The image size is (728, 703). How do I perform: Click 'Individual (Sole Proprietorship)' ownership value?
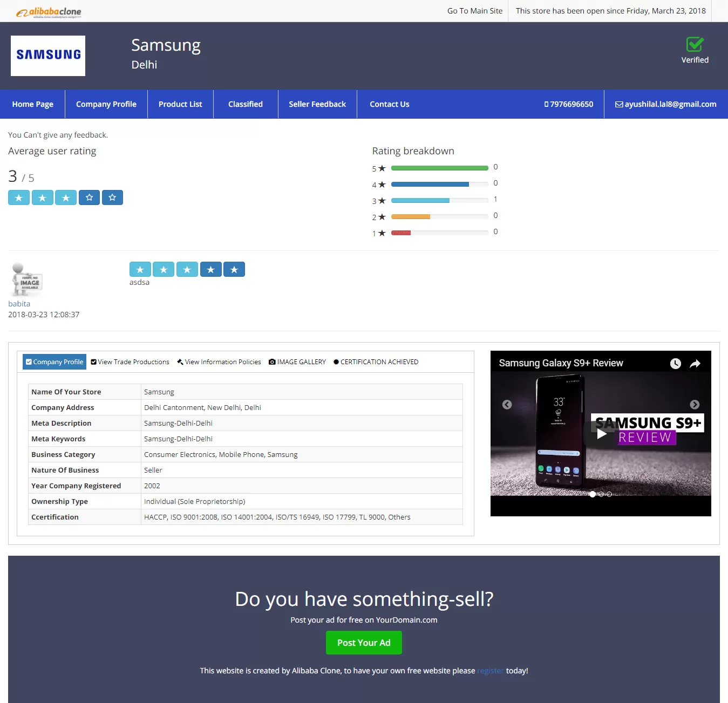195,501
